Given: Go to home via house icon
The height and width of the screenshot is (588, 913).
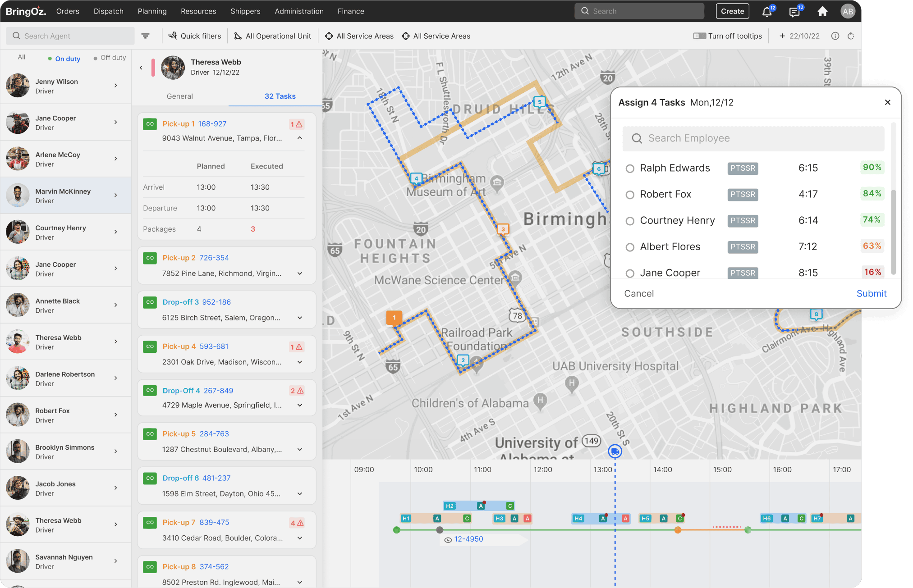Looking at the screenshot, I should pos(822,11).
